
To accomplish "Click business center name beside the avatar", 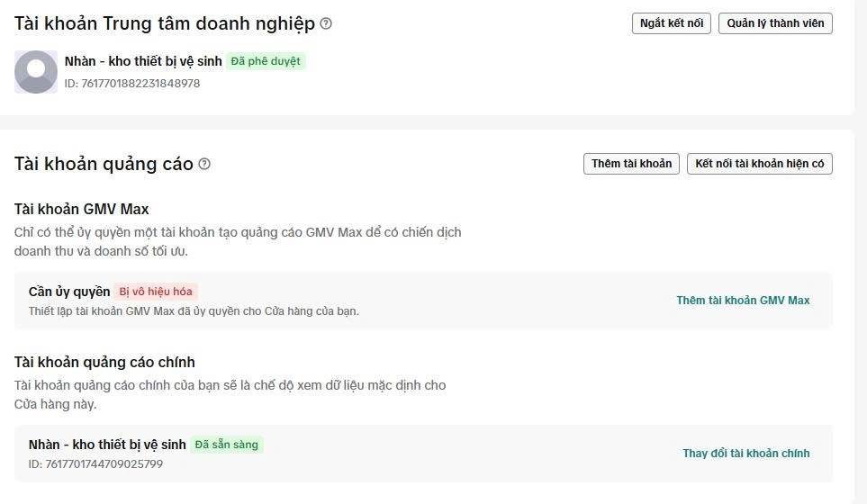I will 142,61.
